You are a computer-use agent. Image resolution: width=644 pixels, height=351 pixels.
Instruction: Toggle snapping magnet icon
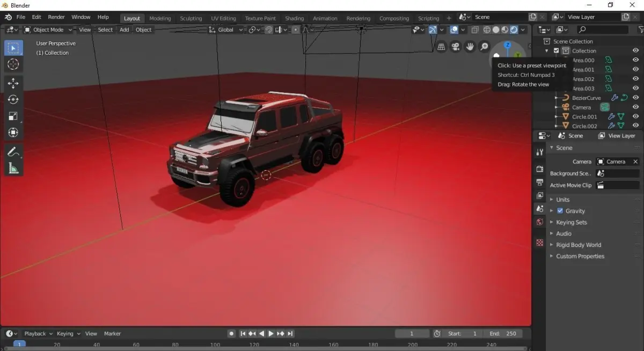click(x=269, y=30)
